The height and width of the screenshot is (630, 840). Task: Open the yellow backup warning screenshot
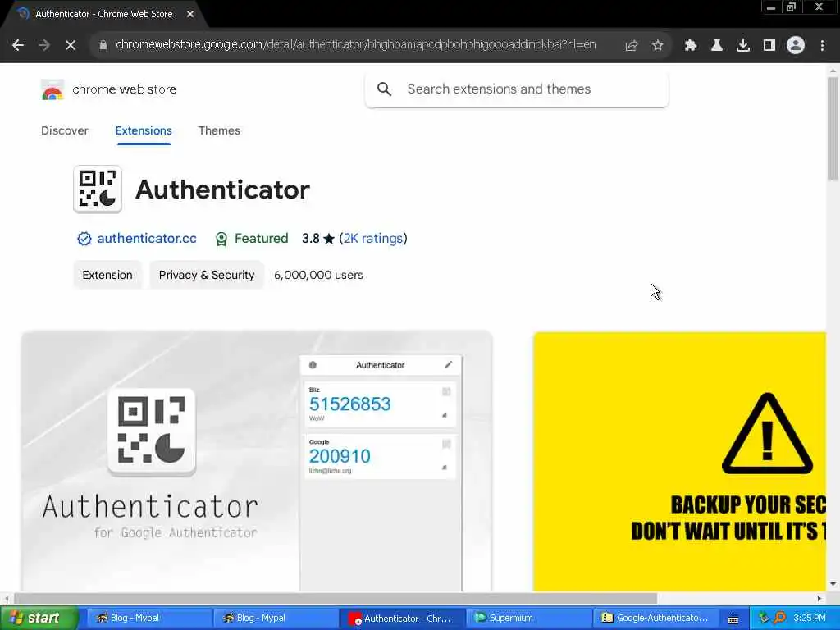[679, 461]
